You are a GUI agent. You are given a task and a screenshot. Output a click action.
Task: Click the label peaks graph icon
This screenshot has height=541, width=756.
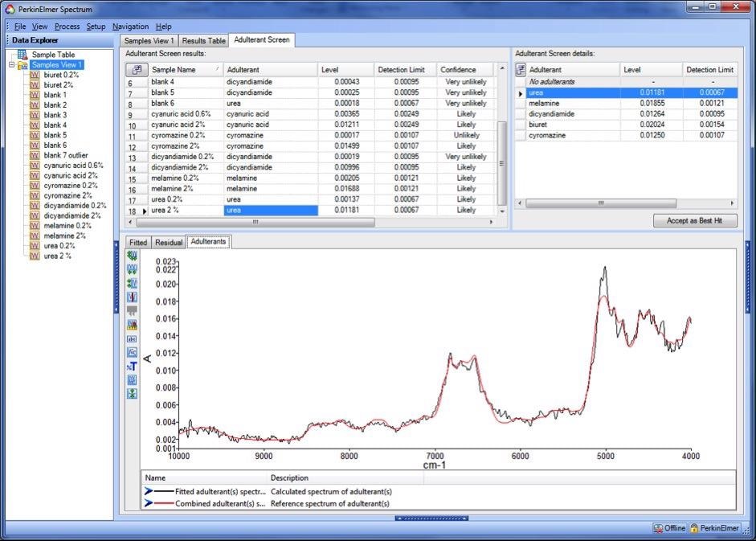point(132,325)
